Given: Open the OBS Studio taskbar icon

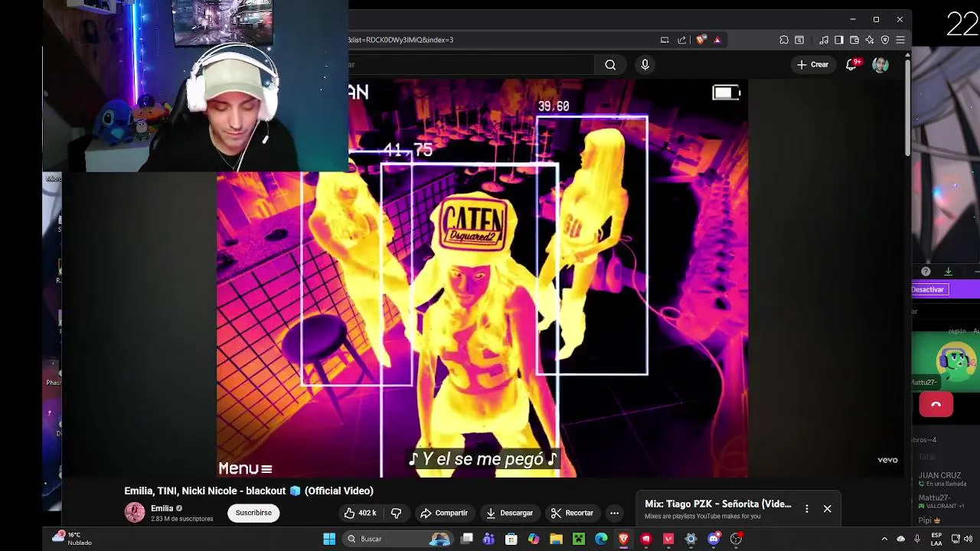Looking at the screenshot, I should point(736,539).
